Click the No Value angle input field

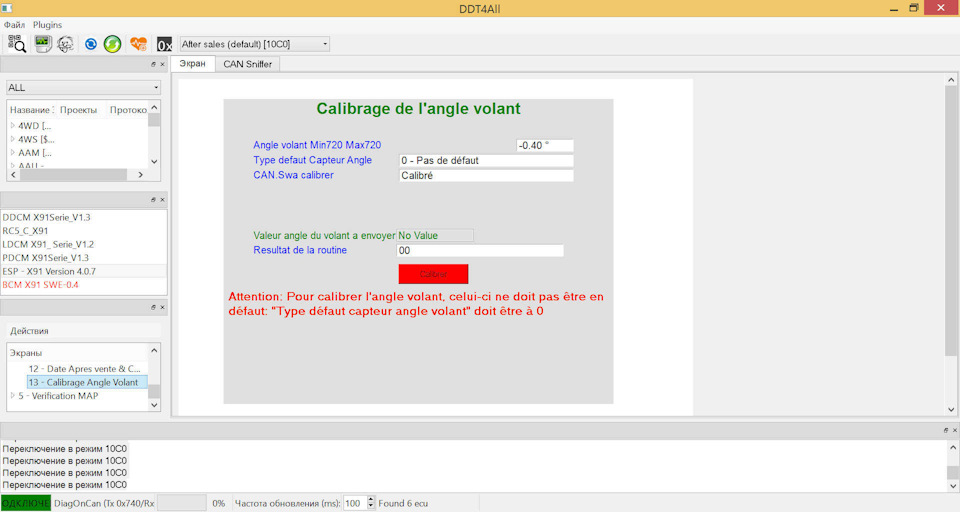pos(435,235)
